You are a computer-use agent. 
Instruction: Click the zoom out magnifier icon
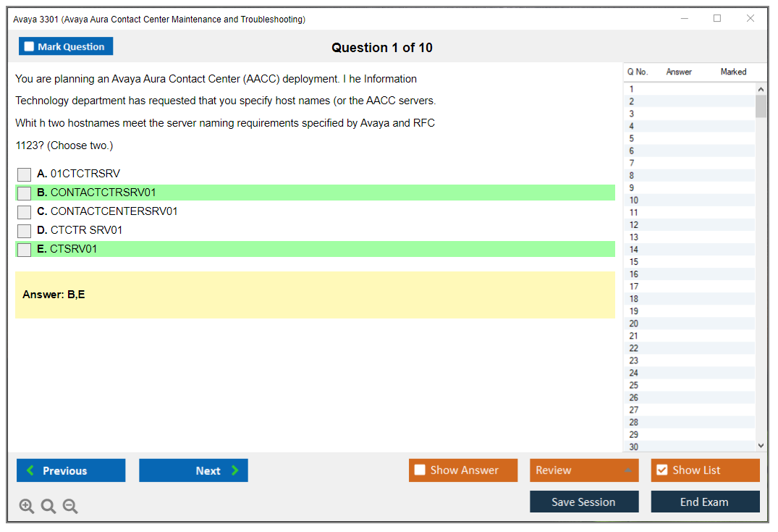click(x=70, y=506)
